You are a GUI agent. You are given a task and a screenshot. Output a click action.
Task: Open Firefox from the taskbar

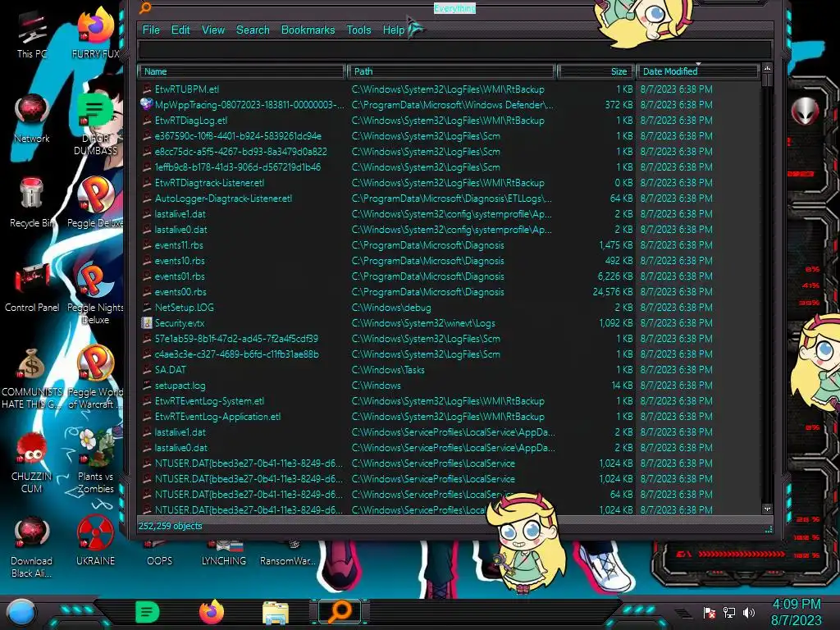click(212, 612)
